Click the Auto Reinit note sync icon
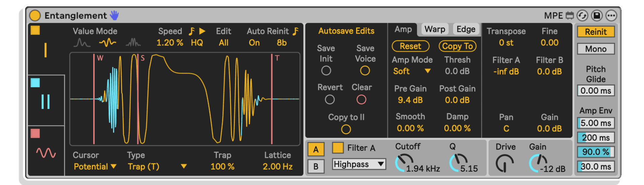This screenshot has height=185, width=644. pos(295,31)
